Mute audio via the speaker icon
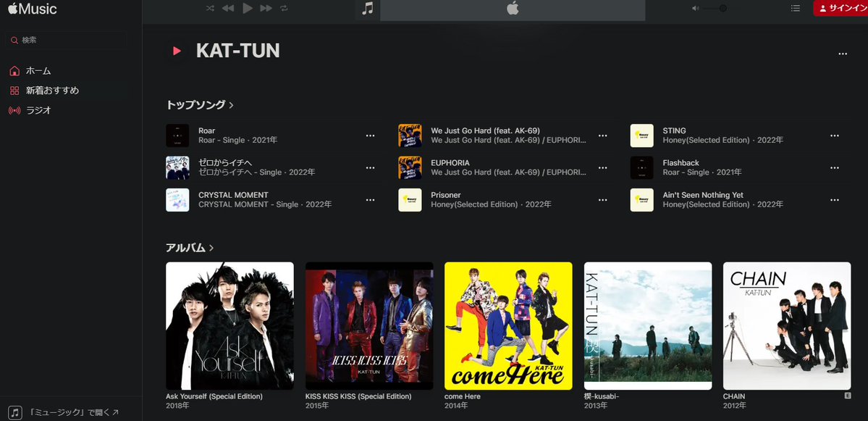 [693, 8]
